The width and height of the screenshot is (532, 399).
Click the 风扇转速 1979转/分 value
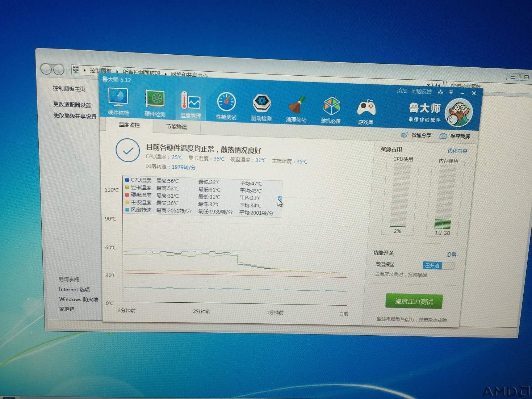(x=184, y=167)
